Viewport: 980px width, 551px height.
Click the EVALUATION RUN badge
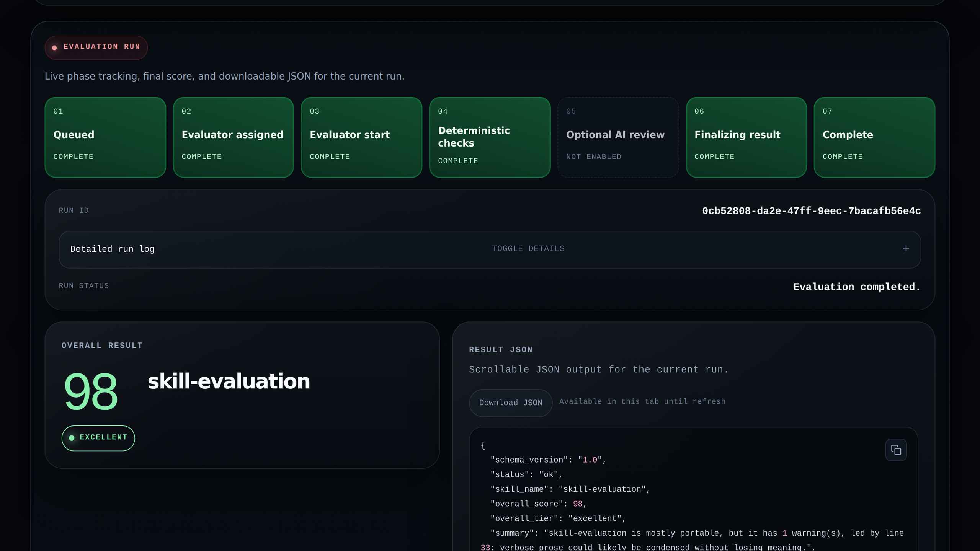[x=96, y=47]
